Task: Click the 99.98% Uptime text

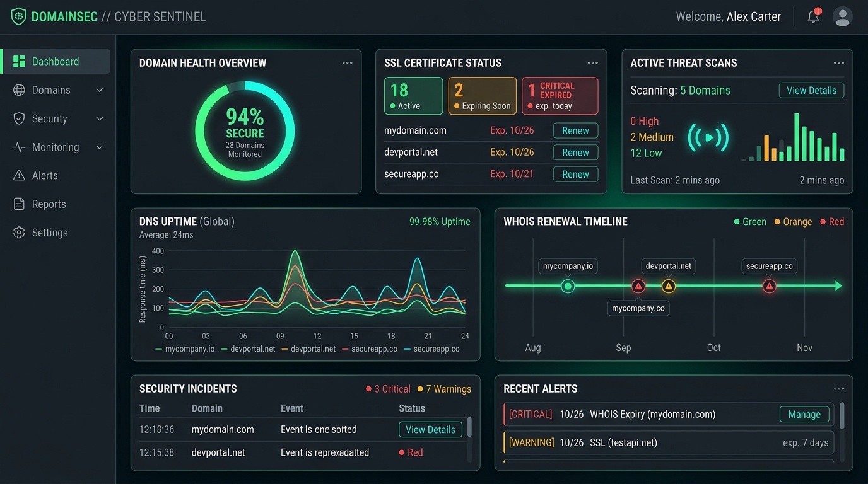Action: pyautogui.click(x=440, y=222)
